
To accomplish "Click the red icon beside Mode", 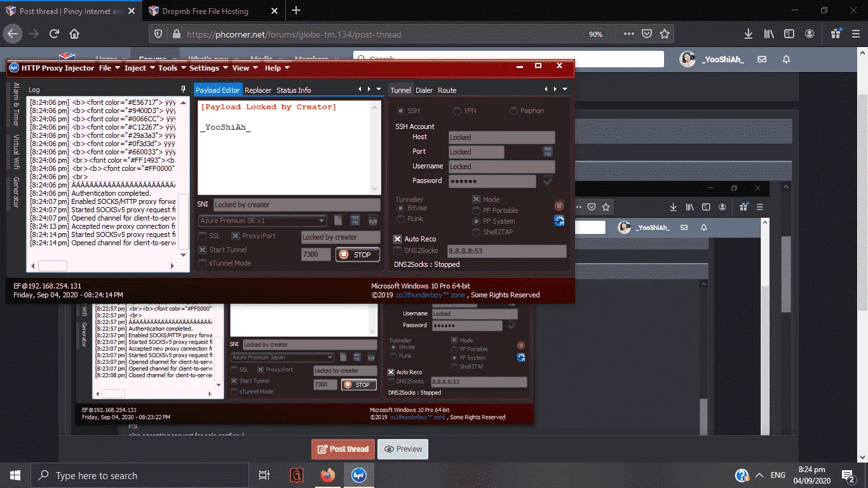I will 559,205.
